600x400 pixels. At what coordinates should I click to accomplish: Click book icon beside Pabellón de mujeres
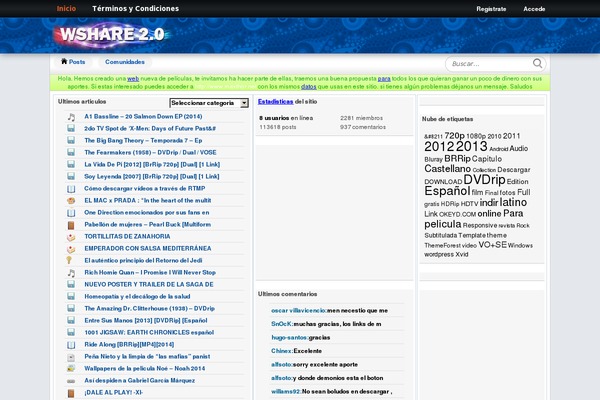(71, 225)
